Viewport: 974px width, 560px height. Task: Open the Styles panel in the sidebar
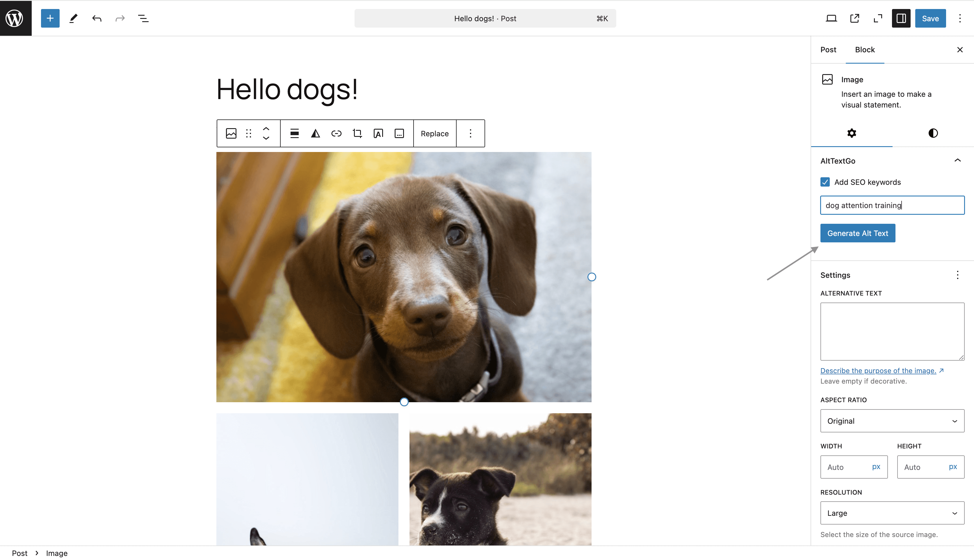pos(933,133)
